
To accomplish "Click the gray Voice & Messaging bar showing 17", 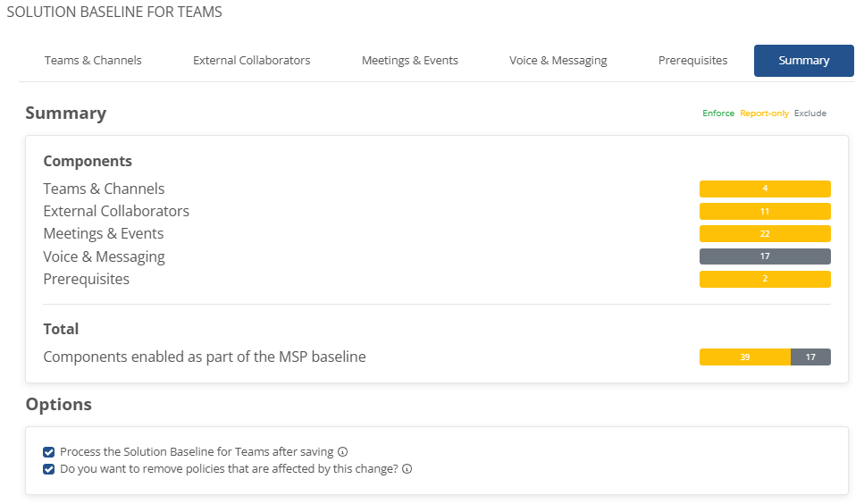I will (765, 256).
